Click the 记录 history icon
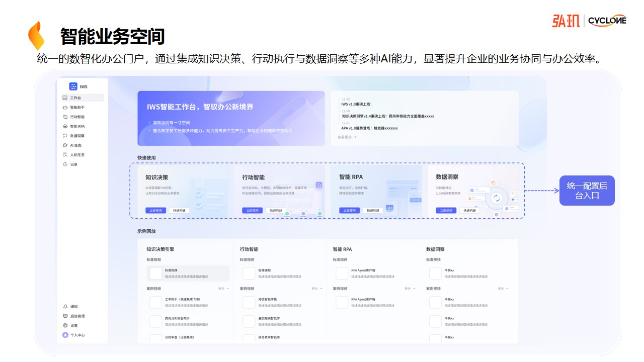 point(66,164)
